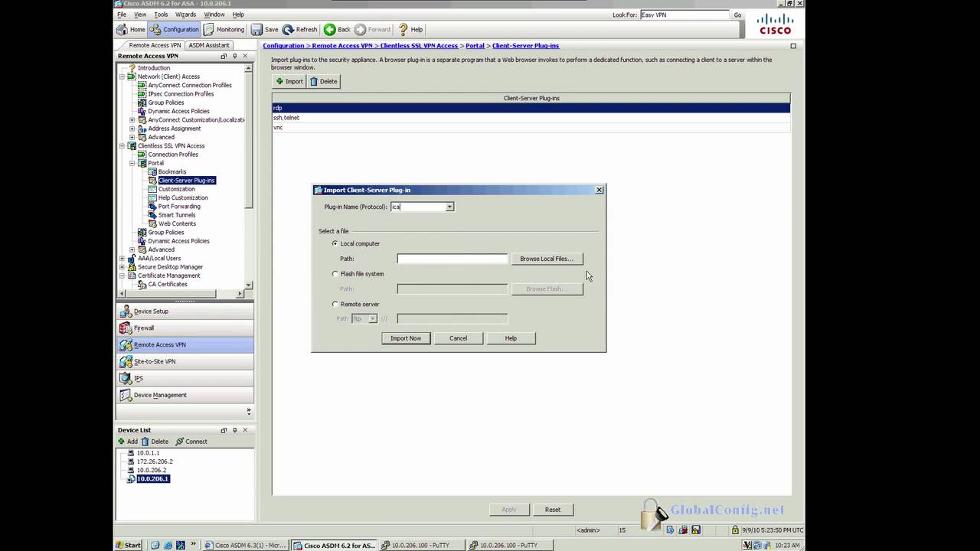Expand the AAA/Local Users node

pos(122,258)
